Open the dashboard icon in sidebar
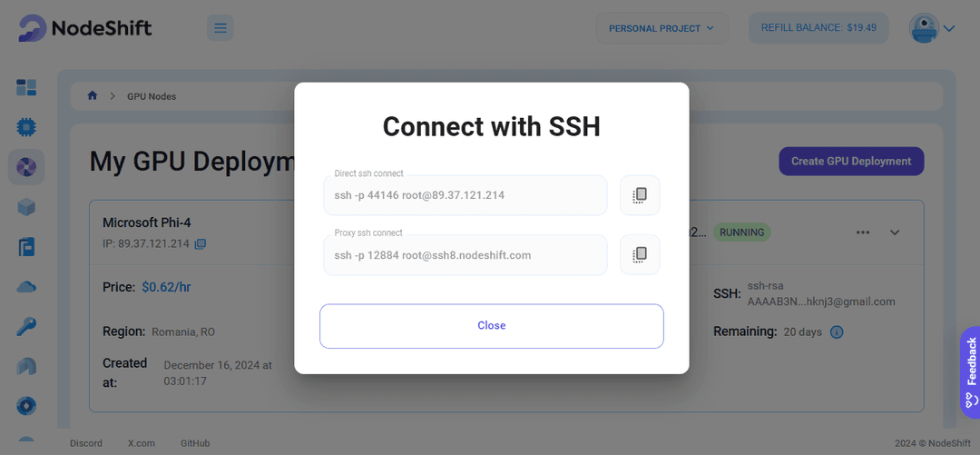Viewport: 980px width, 455px height. coord(26,87)
